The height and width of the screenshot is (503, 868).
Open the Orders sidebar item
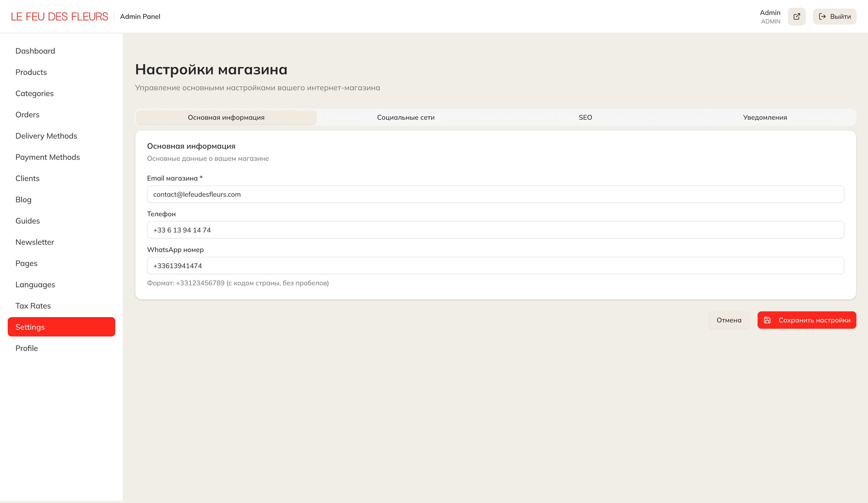coord(27,114)
